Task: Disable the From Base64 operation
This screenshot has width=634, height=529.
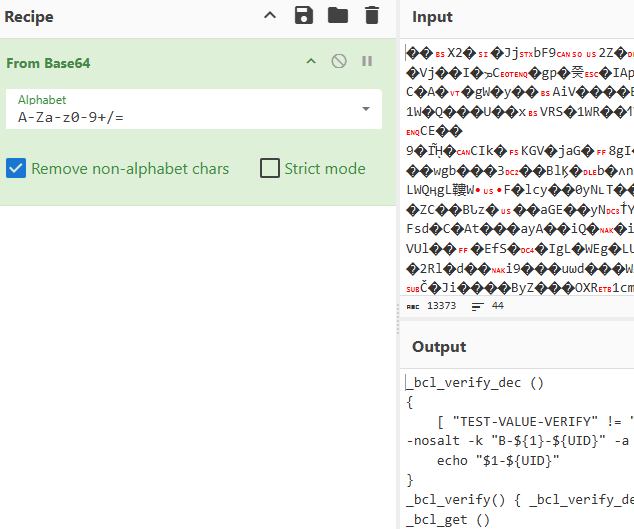Action: click(339, 62)
